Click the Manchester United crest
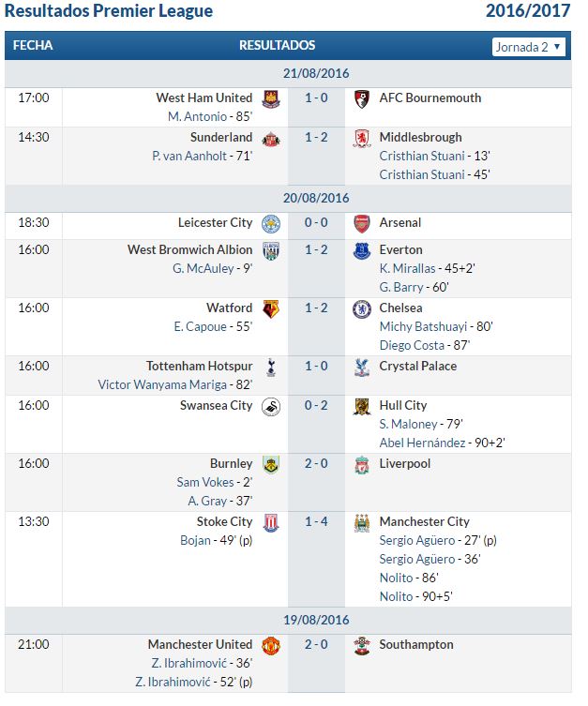This screenshot has height=706, width=588. click(271, 645)
